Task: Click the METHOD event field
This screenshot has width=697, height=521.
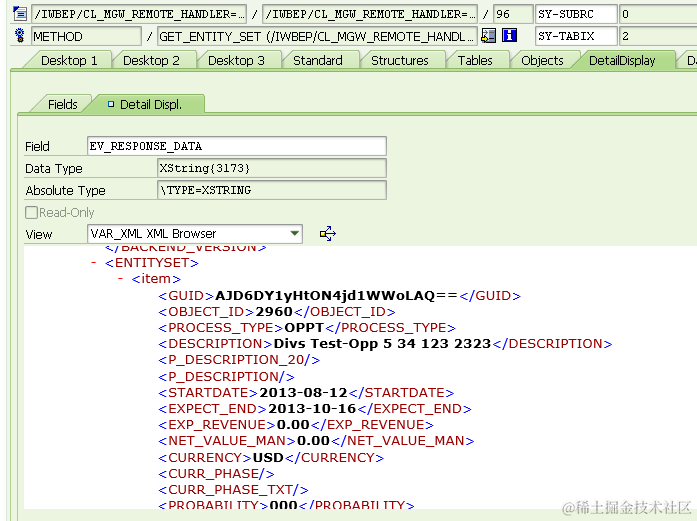Action: [x=86, y=36]
